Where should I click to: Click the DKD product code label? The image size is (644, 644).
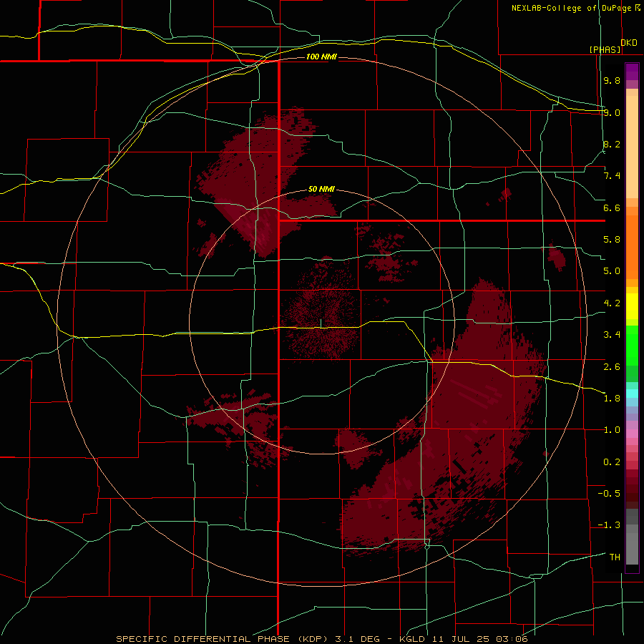(629, 43)
